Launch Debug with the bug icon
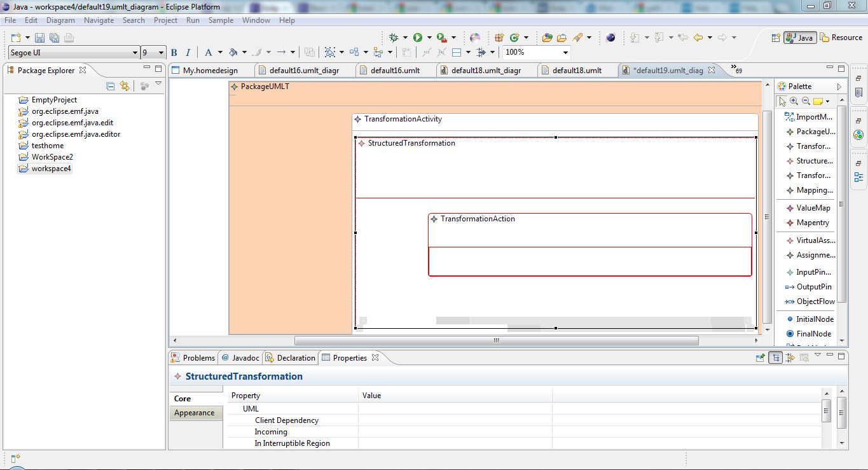The width and height of the screenshot is (868, 470). [394, 38]
